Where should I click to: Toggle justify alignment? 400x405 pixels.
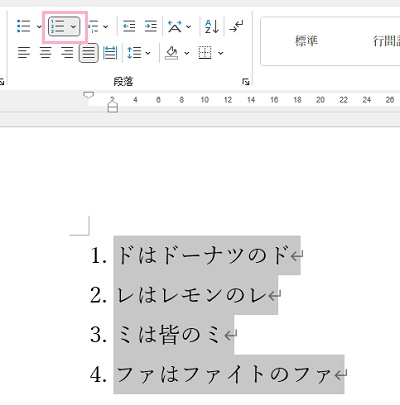(89, 53)
